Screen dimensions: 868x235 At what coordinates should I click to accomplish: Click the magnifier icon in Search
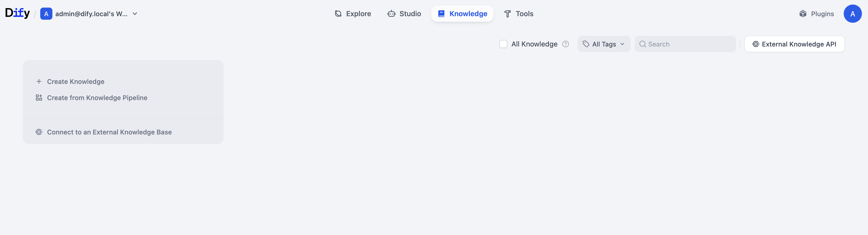[x=642, y=44]
